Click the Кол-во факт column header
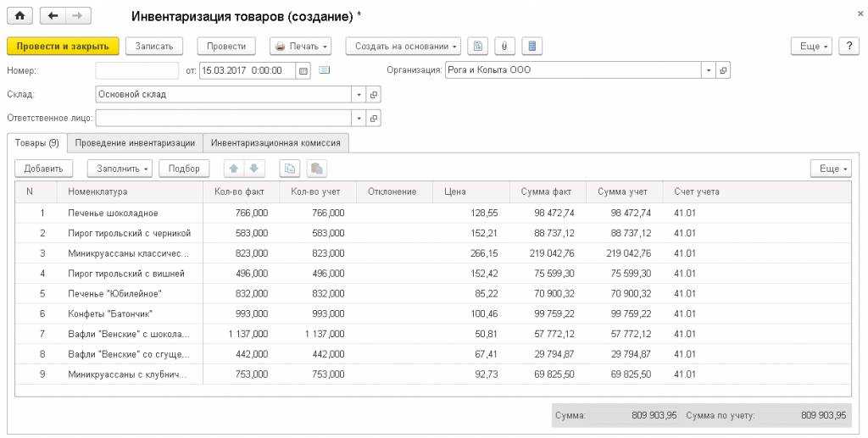This screenshot has height=438, width=868. point(241,192)
